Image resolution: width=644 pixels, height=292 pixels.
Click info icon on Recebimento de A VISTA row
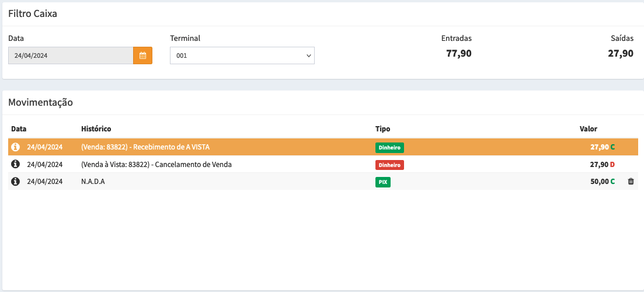16,147
